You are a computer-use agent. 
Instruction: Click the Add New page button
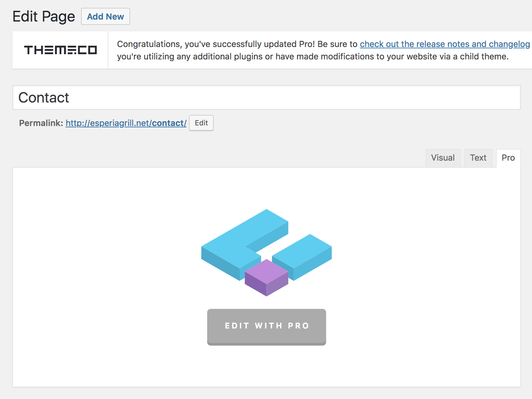tap(106, 16)
